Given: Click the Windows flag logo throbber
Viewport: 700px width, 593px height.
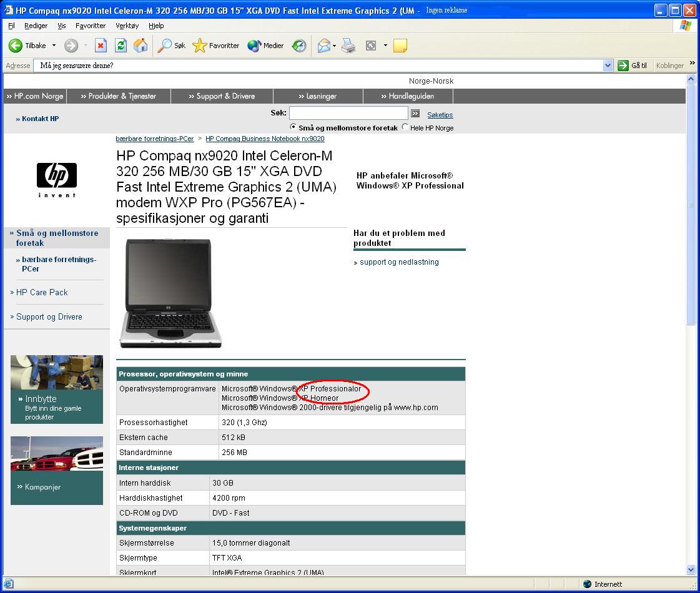Looking at the screenshot, I should [685, 26].
